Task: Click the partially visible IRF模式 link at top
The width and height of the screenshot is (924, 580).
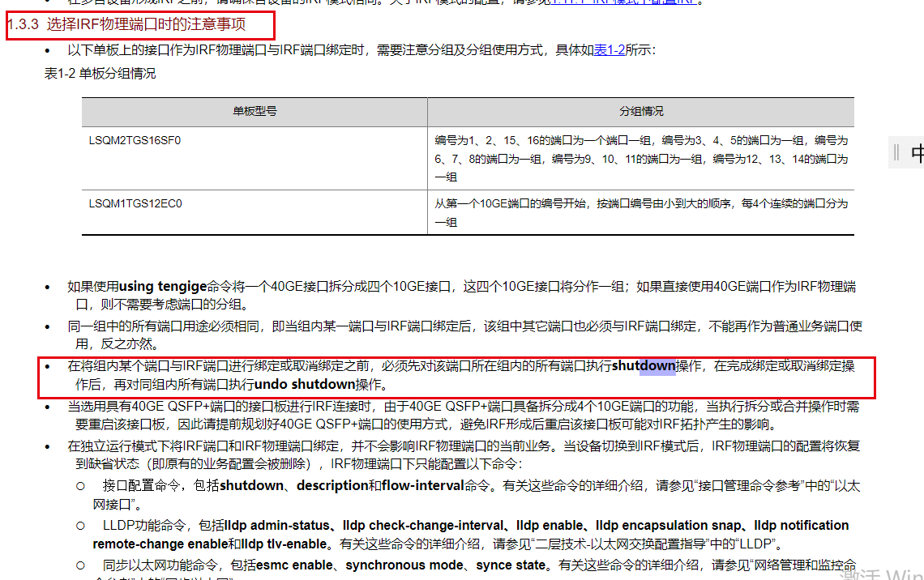Action: click(622, 2)
